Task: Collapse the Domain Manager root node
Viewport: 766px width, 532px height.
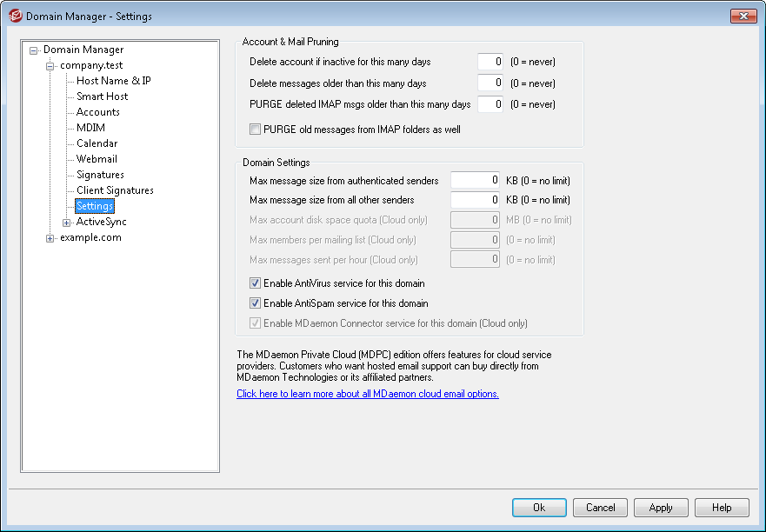Action: tap(34, 50)
